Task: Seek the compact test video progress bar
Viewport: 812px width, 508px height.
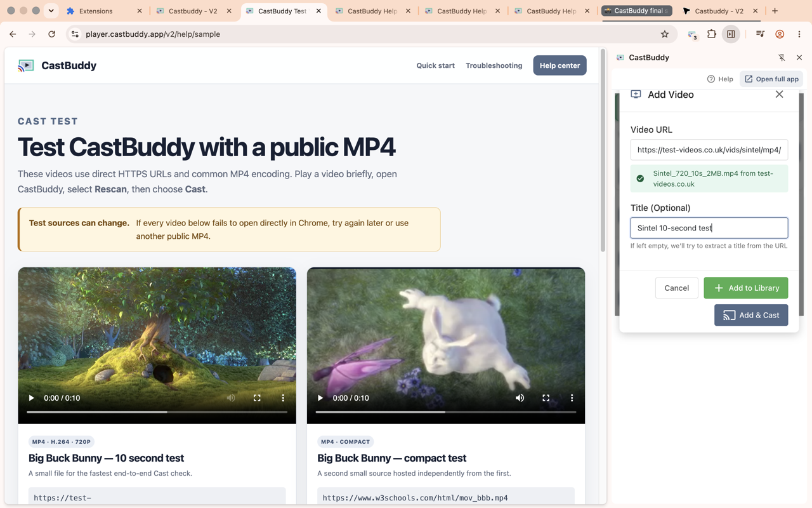Action: [446, 412]
